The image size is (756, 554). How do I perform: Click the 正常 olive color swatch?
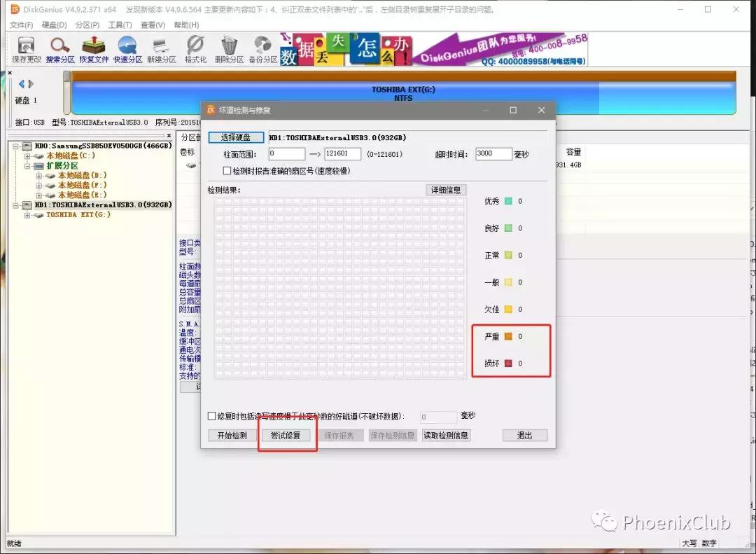(x=508, y=255)
